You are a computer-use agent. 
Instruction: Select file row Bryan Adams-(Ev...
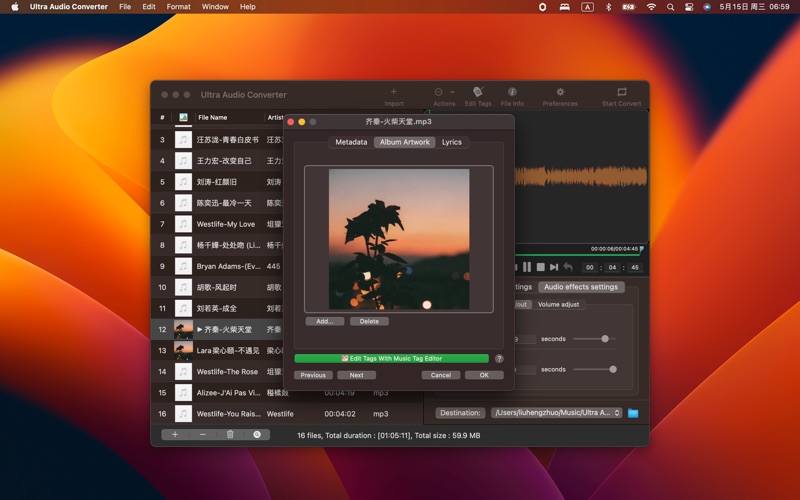pos(228,266)
